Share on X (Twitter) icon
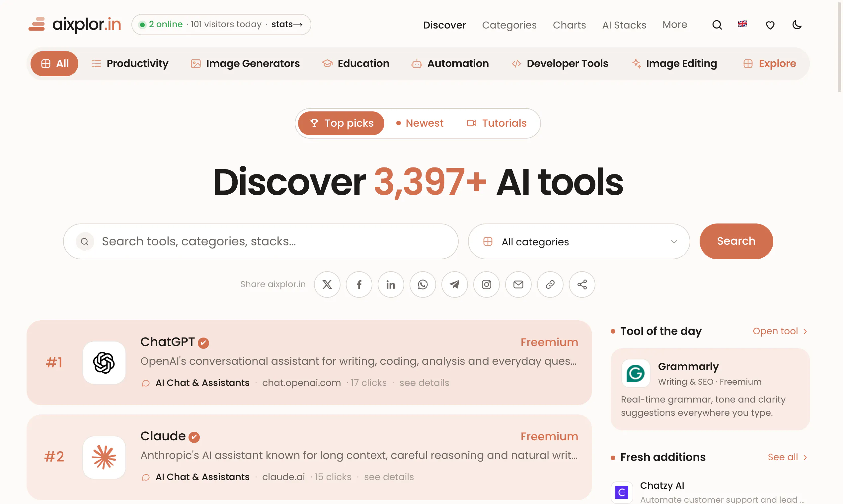Viewport: 843px width, 504px height. 327,284
